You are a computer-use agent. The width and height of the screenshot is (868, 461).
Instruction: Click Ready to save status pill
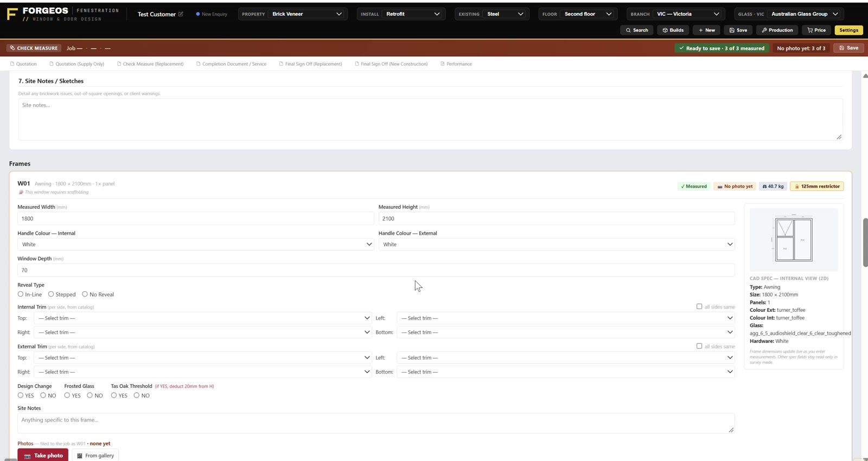(x=722, y=48)
